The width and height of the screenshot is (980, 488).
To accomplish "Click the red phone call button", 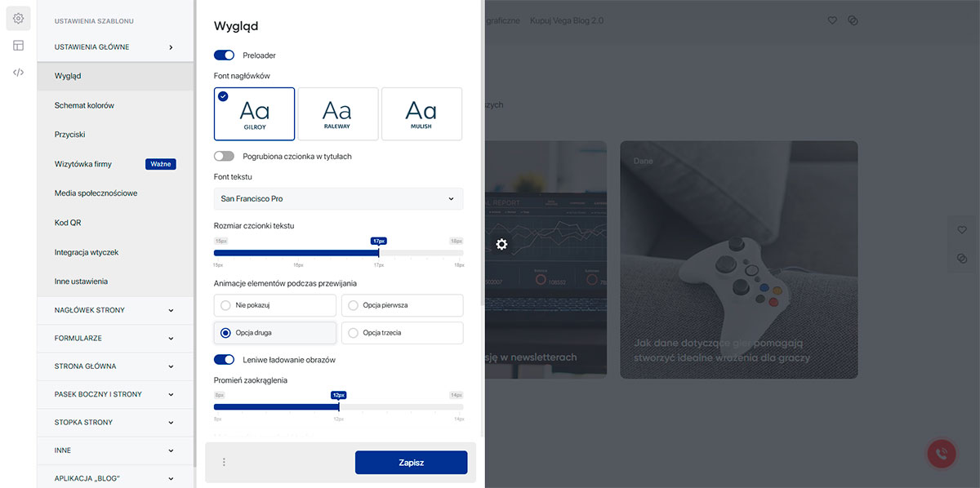I will click(942, 455).
